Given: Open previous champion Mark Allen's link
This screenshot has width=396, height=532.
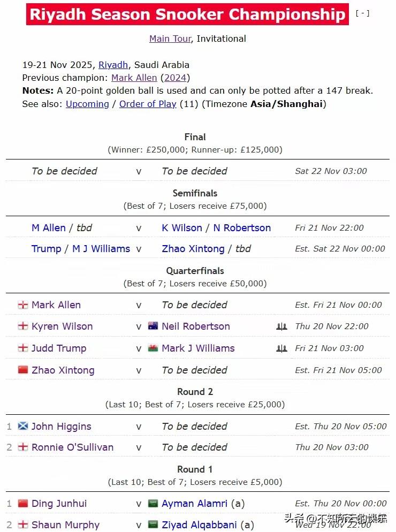Looking at the screenshot, I should click(134, 78).
